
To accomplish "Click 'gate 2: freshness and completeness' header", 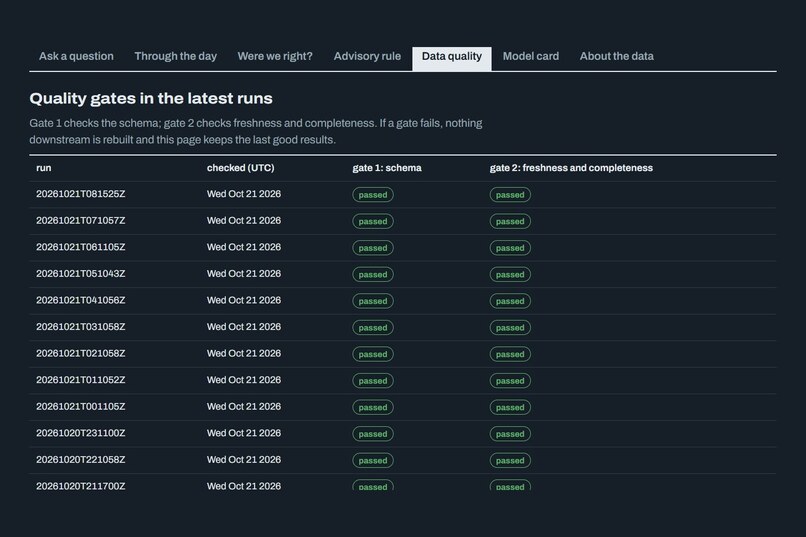I will coord(571,168).
